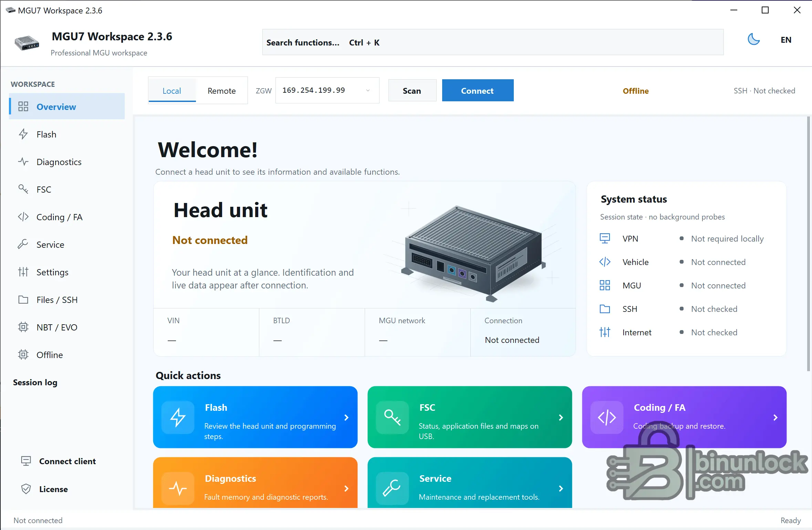Open Flash via the sidebar lightning icon
The height and width of the screenshot is (530, 812).
[x=23, y=134]
